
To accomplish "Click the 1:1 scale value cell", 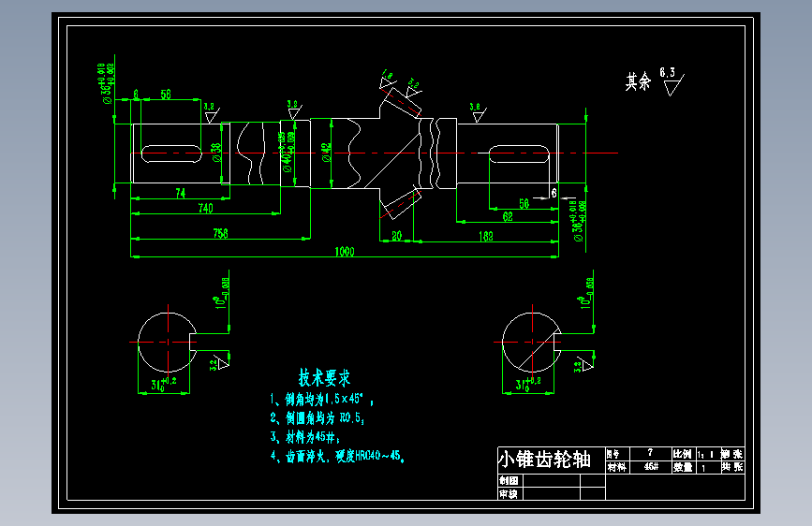I will 707,454.
